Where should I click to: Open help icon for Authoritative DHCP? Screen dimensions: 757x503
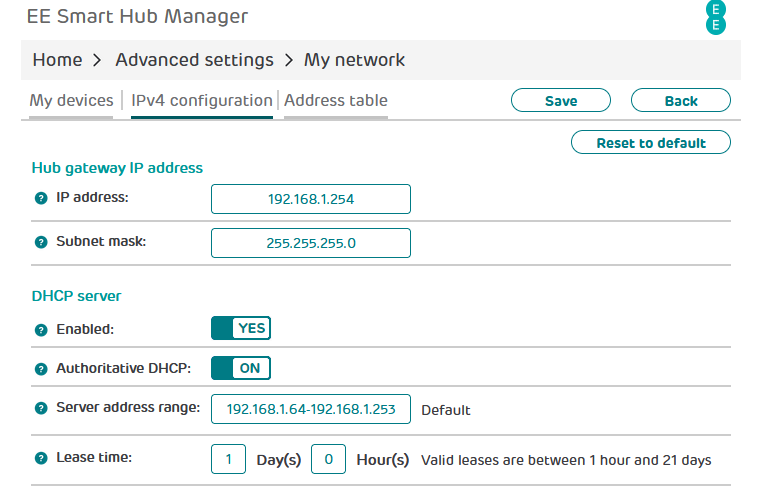(41, 369)
